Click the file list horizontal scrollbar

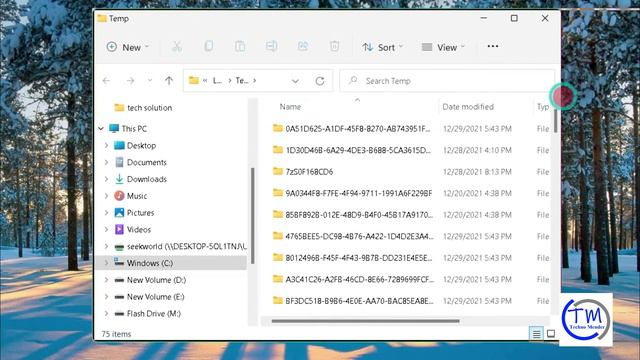(365, 321)
